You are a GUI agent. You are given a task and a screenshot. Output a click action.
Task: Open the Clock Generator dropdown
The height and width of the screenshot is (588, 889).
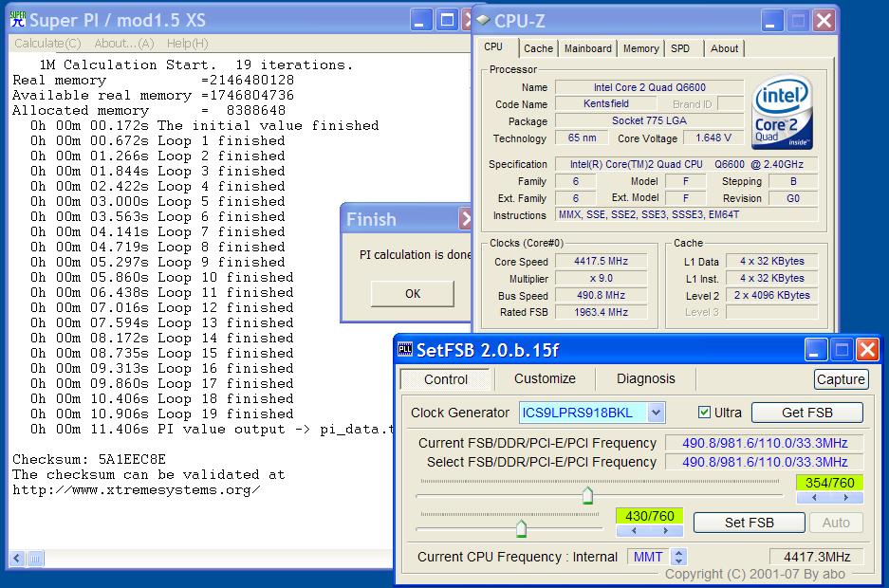(x=656, y=413)
